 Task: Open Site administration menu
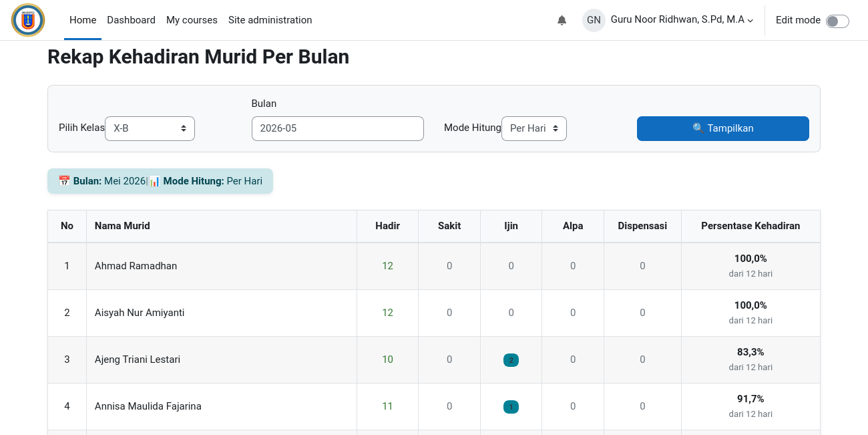click(270, 20)
